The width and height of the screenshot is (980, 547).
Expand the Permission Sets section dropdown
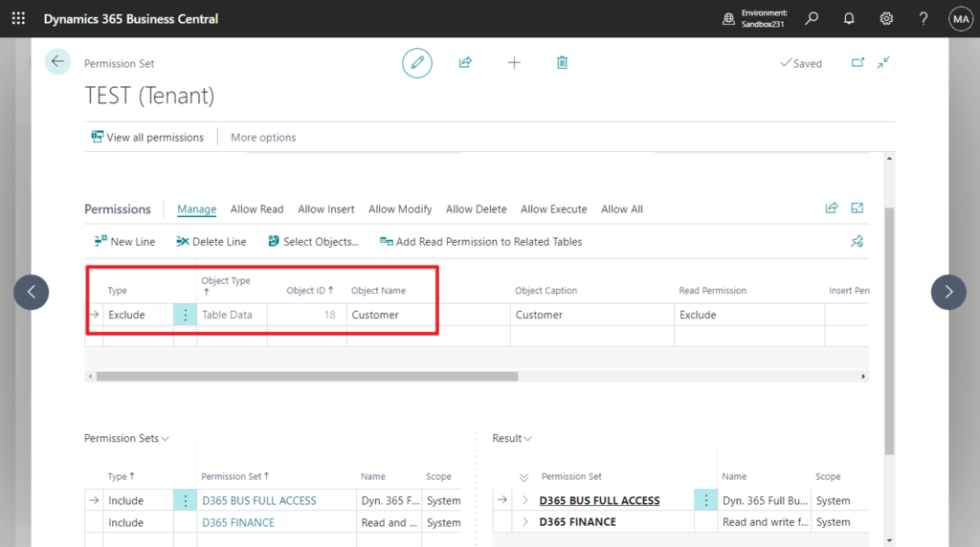(127, 438)
